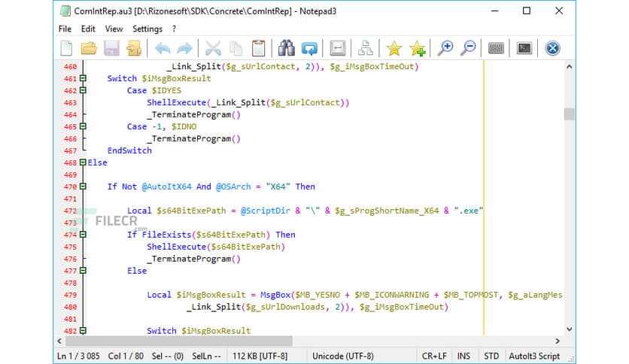The image size is (629, 364).
Task: Collapse the FileExists fold at line 474
Action: click(x=83, y=235)
